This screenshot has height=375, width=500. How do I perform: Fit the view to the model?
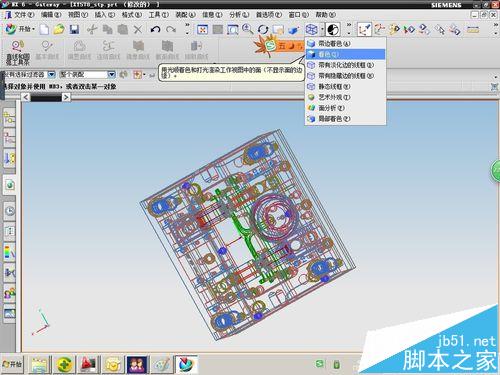point(202,30)
